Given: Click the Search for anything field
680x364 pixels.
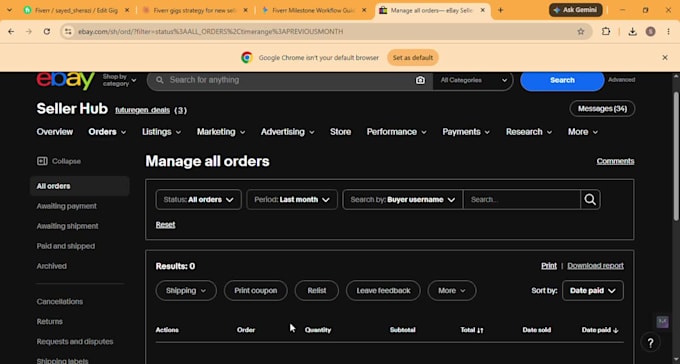Looking at the screenshot, I should (291, 80).
